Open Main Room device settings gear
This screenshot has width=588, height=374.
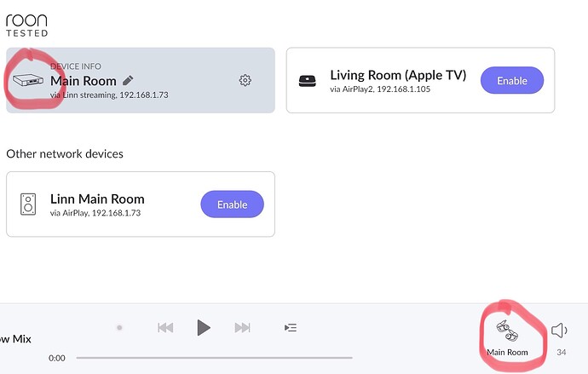245,80
